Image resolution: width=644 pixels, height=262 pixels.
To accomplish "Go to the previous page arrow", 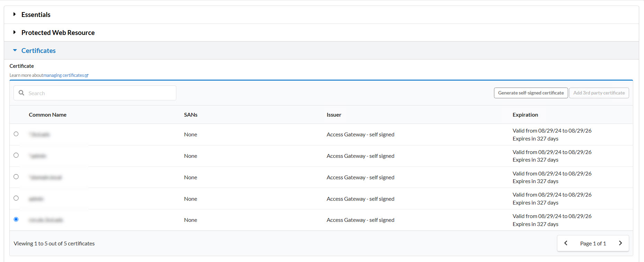I will tap(566, 243).
